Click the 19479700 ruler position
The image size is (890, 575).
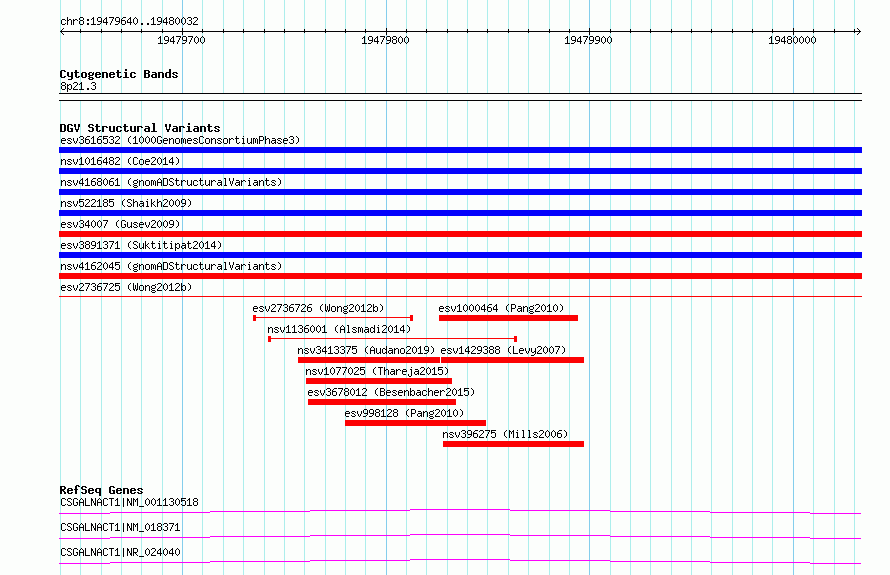point(182,40)
